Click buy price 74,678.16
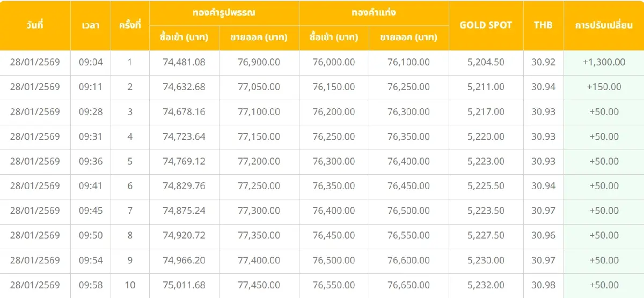This screenshot has width=644, height=298. click(x=184, y=111)
